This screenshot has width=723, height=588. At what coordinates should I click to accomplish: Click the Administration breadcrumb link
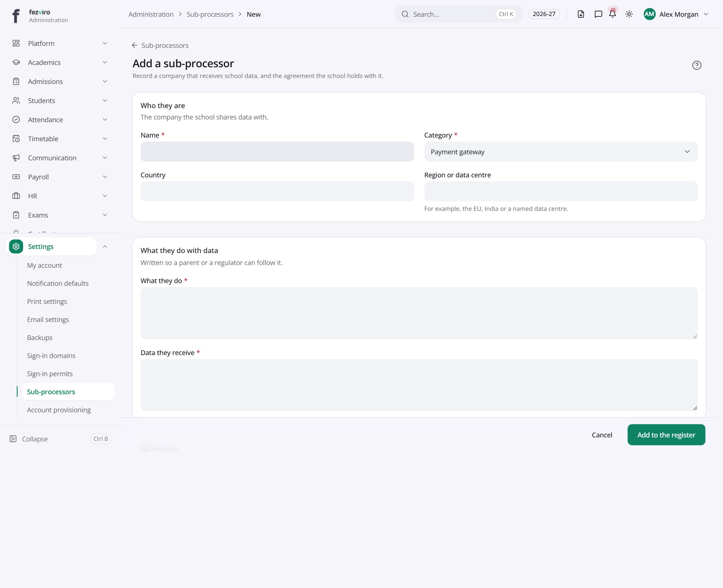pos(151,14)
